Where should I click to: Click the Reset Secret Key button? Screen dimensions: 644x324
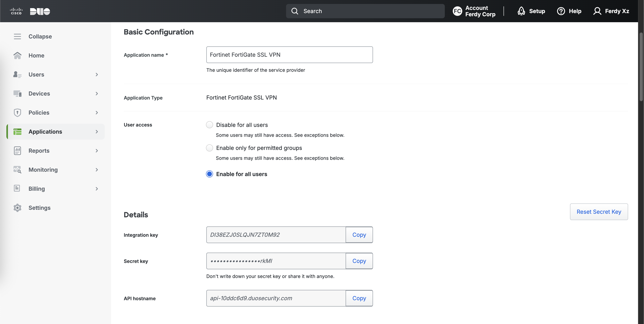pos(599,212)
